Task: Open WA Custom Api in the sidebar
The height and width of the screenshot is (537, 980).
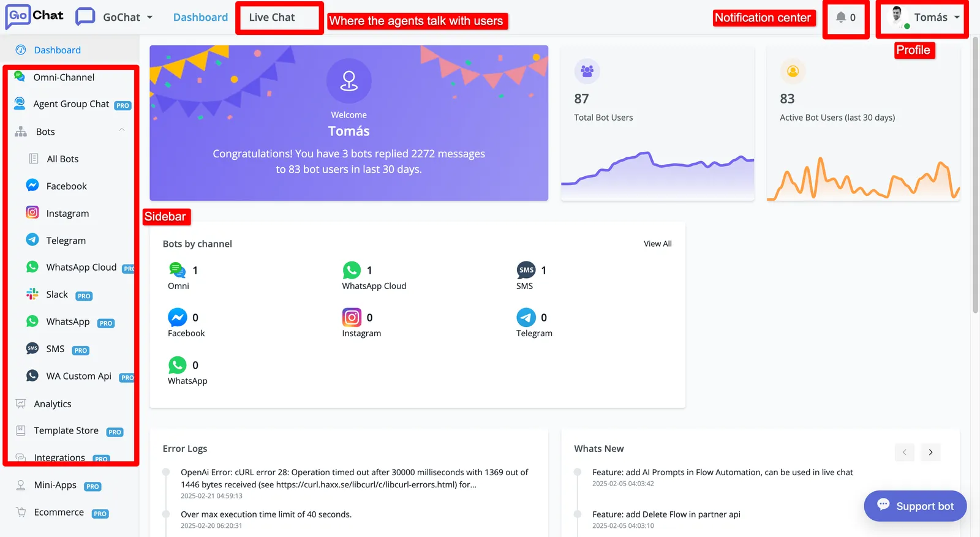Action: pos(80,377)
